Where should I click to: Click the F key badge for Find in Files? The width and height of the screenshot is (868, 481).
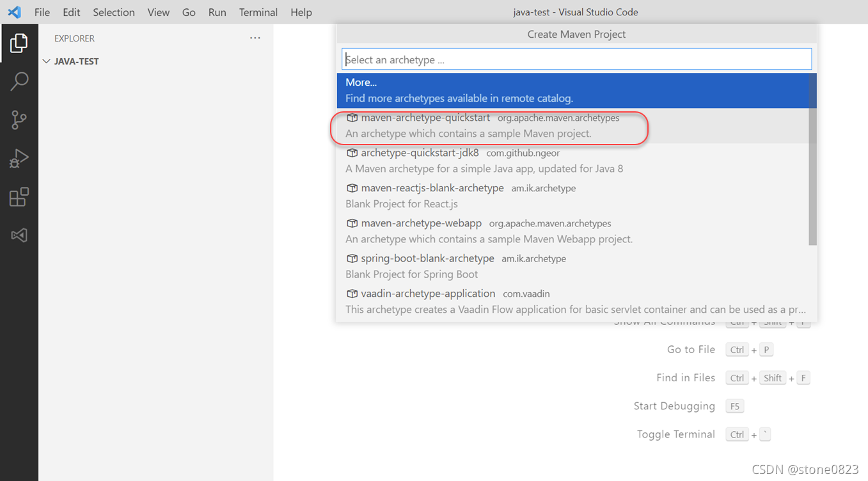click(803, 378)
